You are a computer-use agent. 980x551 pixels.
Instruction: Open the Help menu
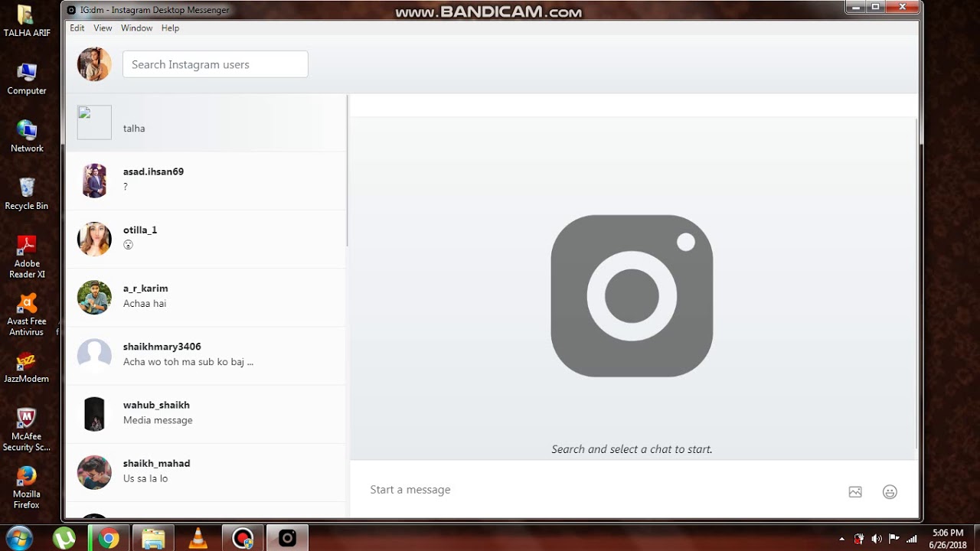point(170,28)
